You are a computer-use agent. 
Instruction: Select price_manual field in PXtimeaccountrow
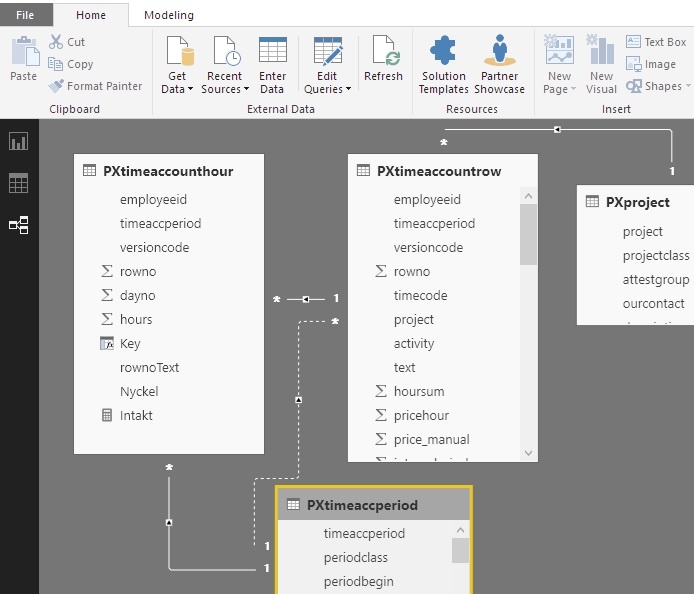434,439
